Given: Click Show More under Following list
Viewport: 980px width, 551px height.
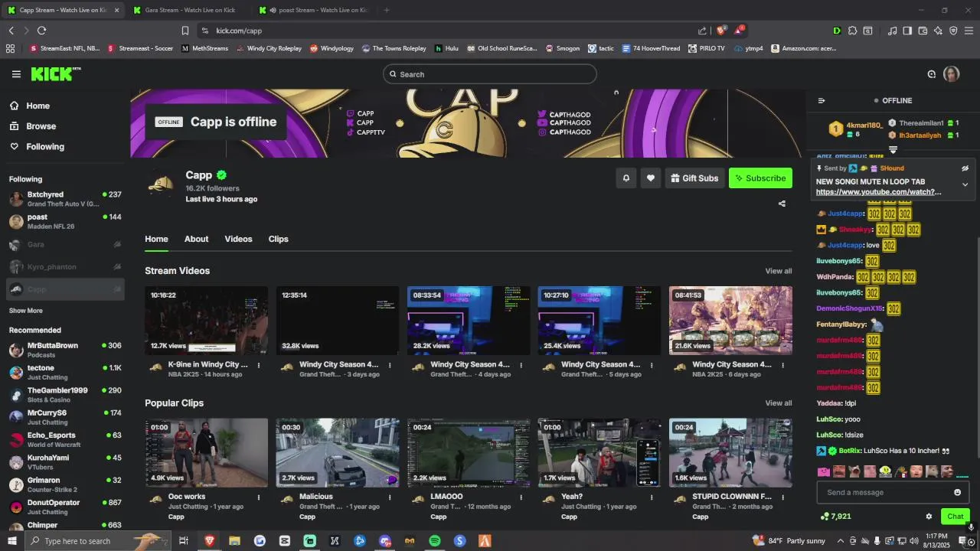Looking at the screenshot, I should [x=26, y=311].
